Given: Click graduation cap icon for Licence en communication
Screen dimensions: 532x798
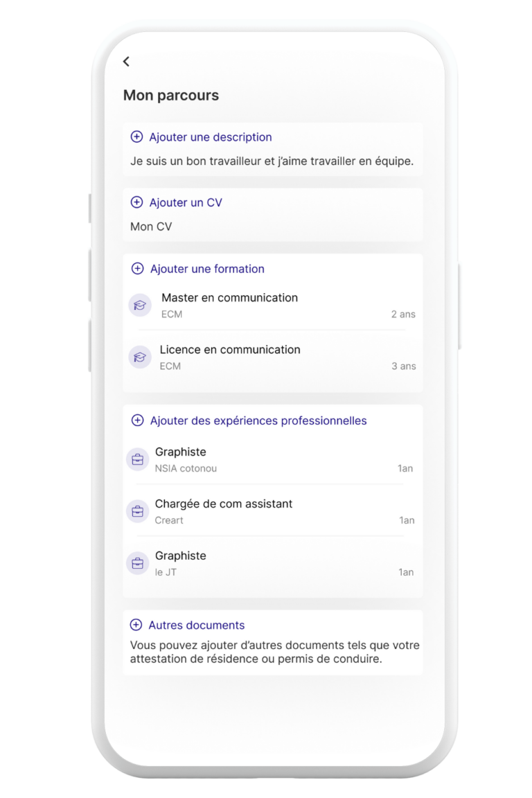Looking at the screenshot, I should point(140,357).
